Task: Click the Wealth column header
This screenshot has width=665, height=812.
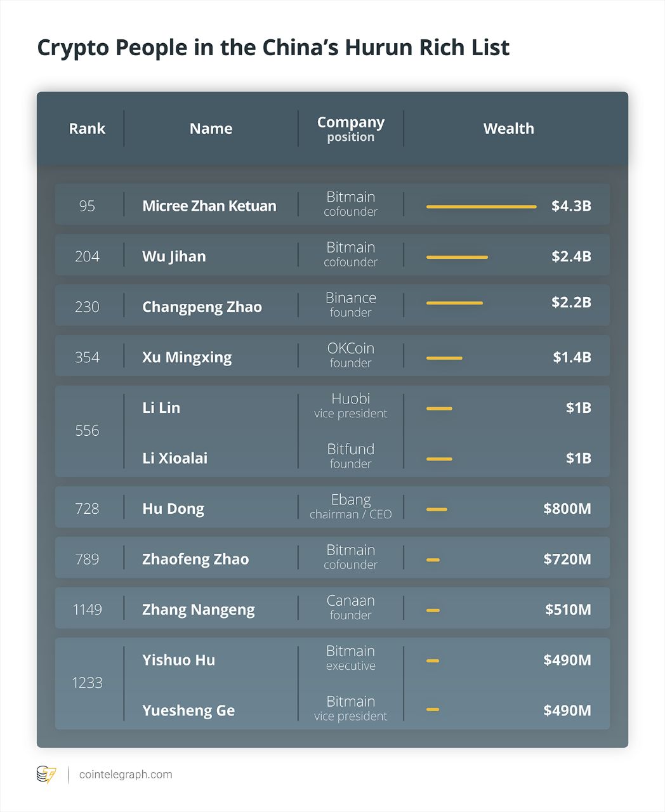Action: [x=508, y=129]
